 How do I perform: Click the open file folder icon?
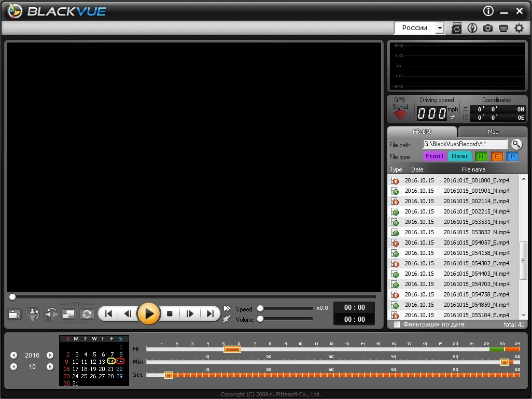tap(14, 314)
